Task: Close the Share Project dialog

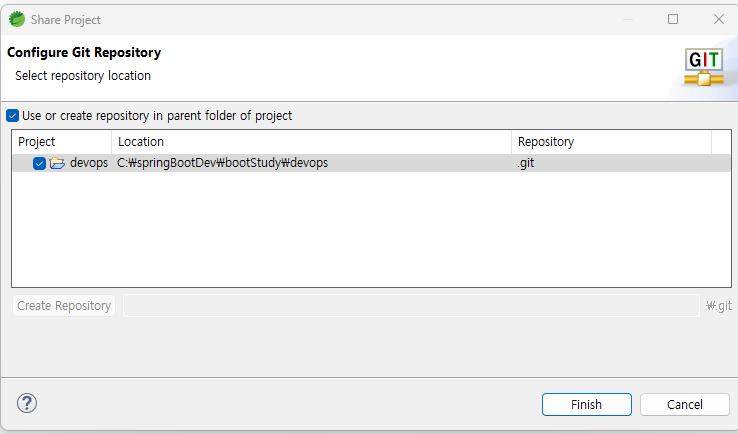Action: [x=719, y=19]
